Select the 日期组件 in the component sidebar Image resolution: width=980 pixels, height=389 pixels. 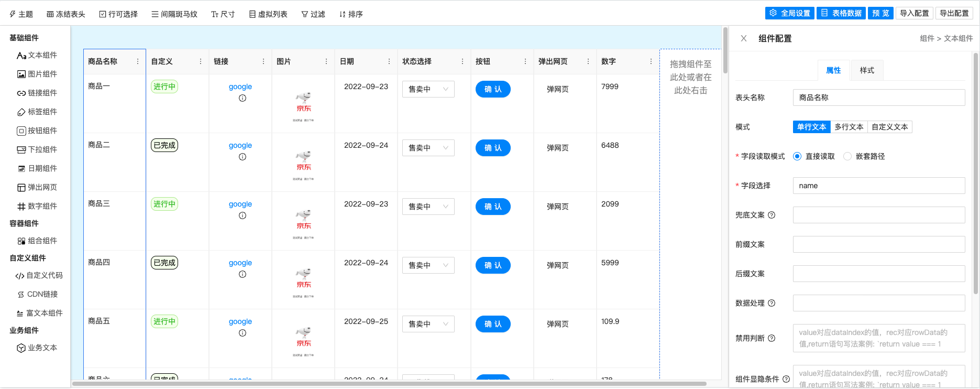tap(37, 168)
